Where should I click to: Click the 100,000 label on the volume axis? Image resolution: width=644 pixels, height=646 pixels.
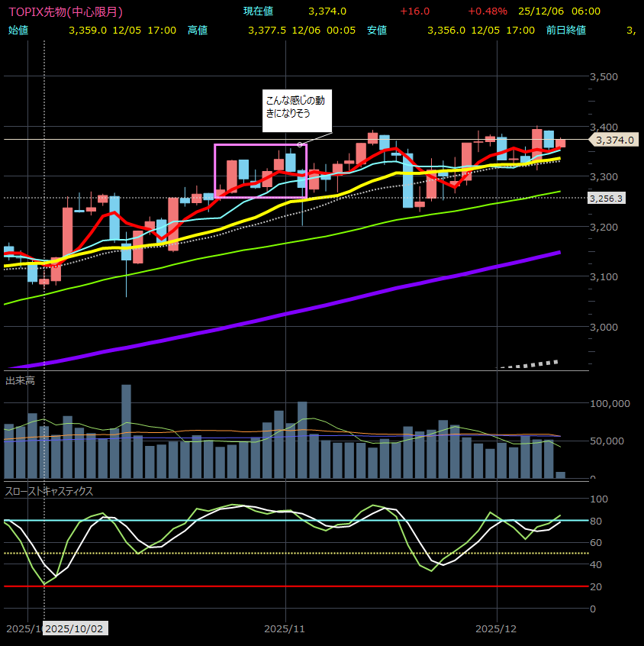[610, 403]
